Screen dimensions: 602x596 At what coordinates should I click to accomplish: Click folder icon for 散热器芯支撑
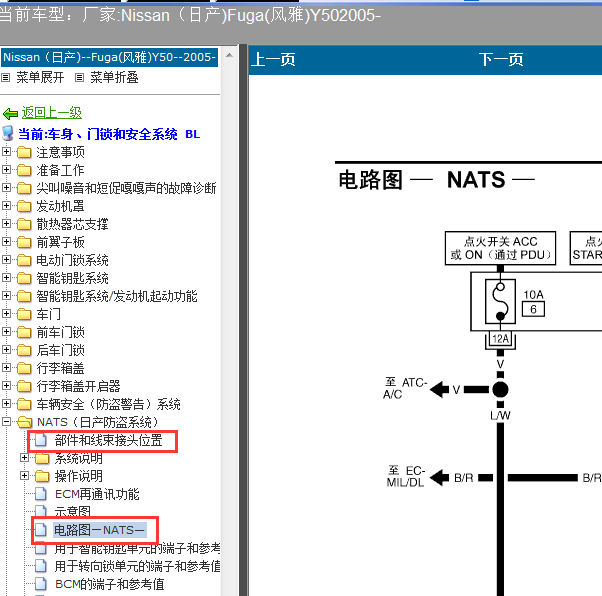[24, 224]
